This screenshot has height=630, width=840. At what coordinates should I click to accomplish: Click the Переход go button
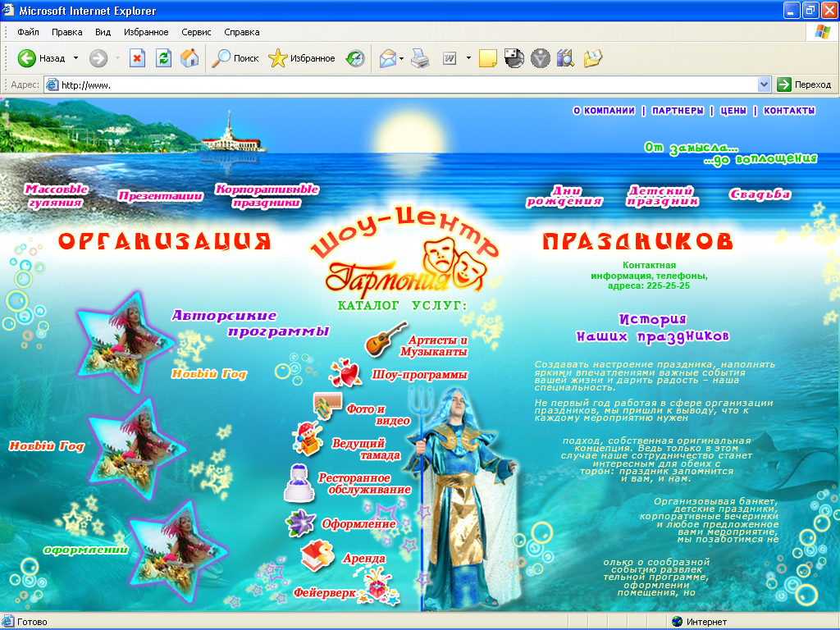[804, 84]
